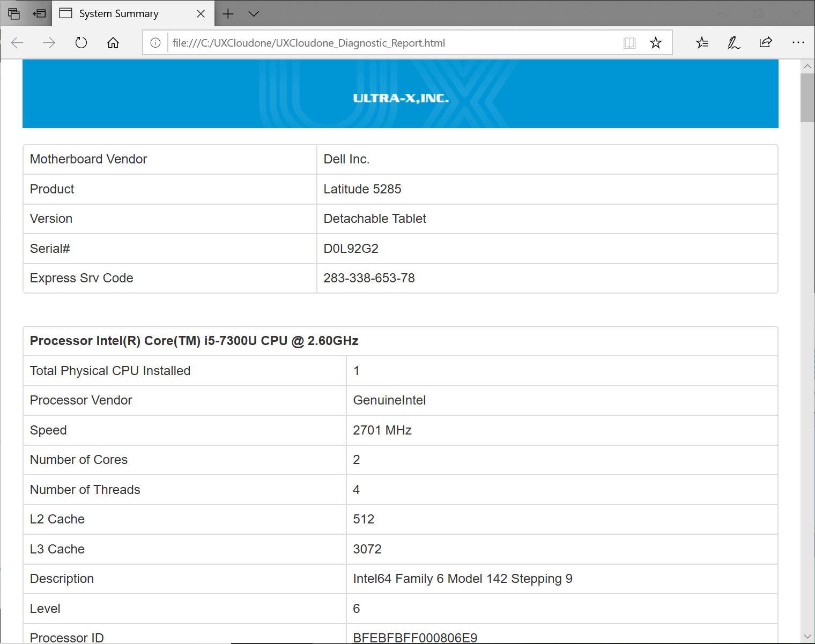Click the vertical scrollbar down arrow

[807, 636]
